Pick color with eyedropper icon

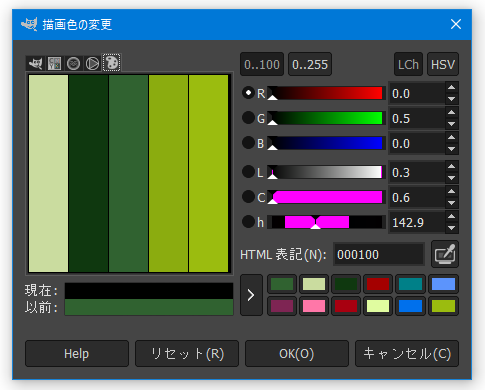pyautogui.click(x=445, y=254)
